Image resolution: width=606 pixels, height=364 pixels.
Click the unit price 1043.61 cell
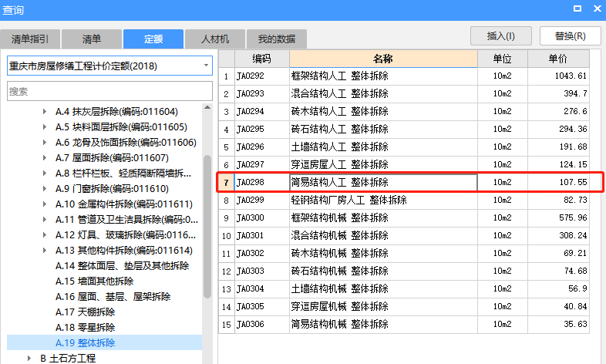click(558, 76)
